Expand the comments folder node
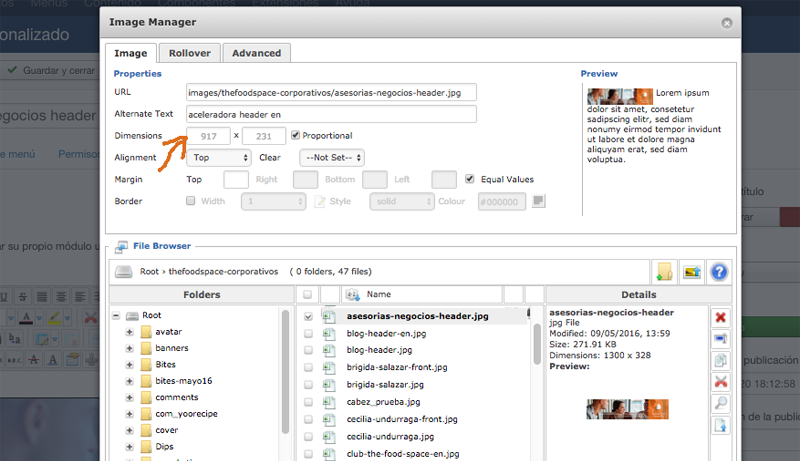 point(130,397)
